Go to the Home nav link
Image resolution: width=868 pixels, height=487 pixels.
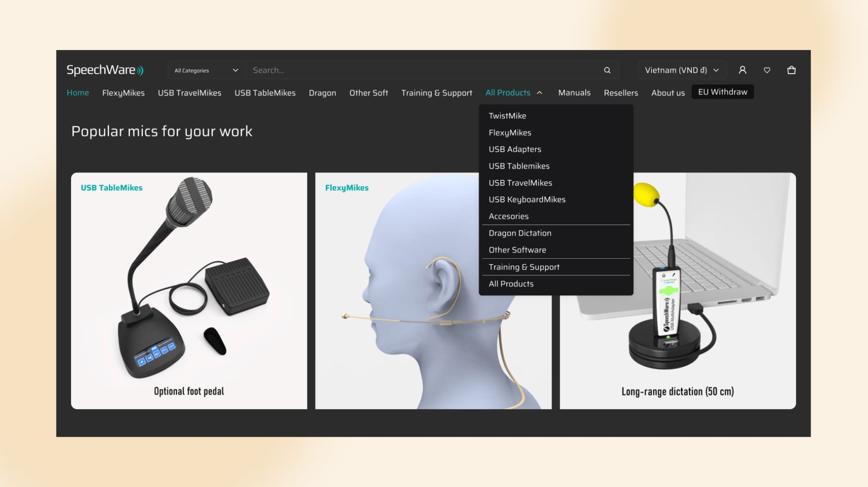click(x=78, y=93)
